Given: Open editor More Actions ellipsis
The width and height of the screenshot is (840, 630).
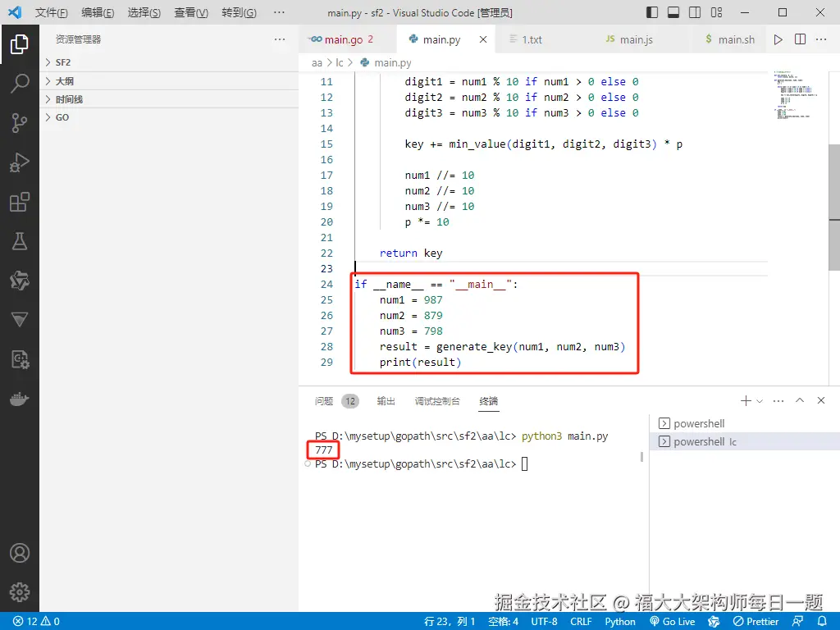Looking at the screenshot, I should click(820, 39).
